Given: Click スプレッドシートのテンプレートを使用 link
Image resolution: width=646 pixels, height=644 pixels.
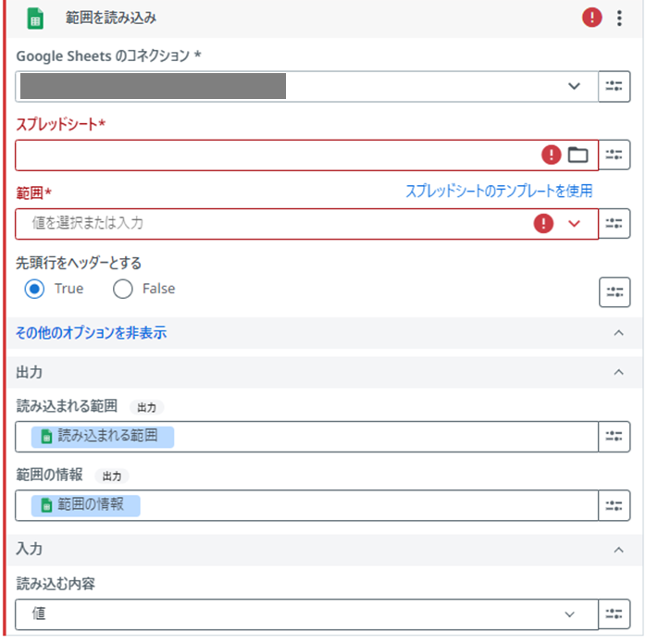Looking at the screenshot, I should tap(499, 191).
